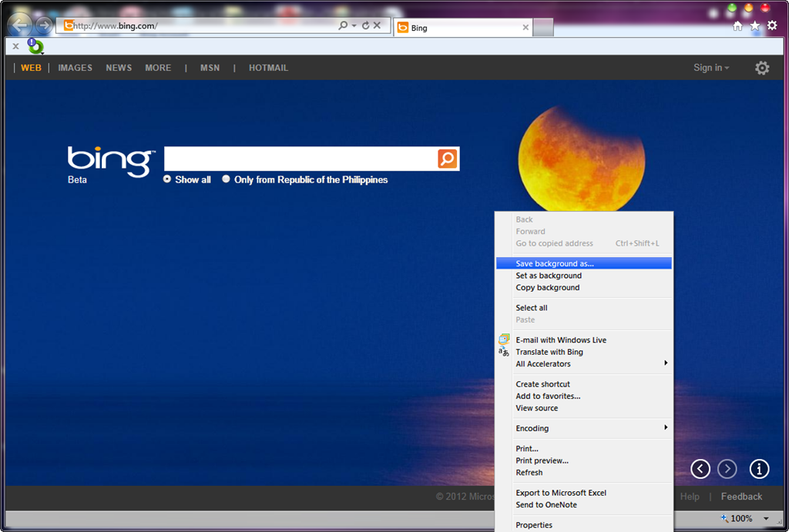This screenshot has height=532, width=789.
Task: Click the Feedback link in footer
Action: tap(741, 497)
